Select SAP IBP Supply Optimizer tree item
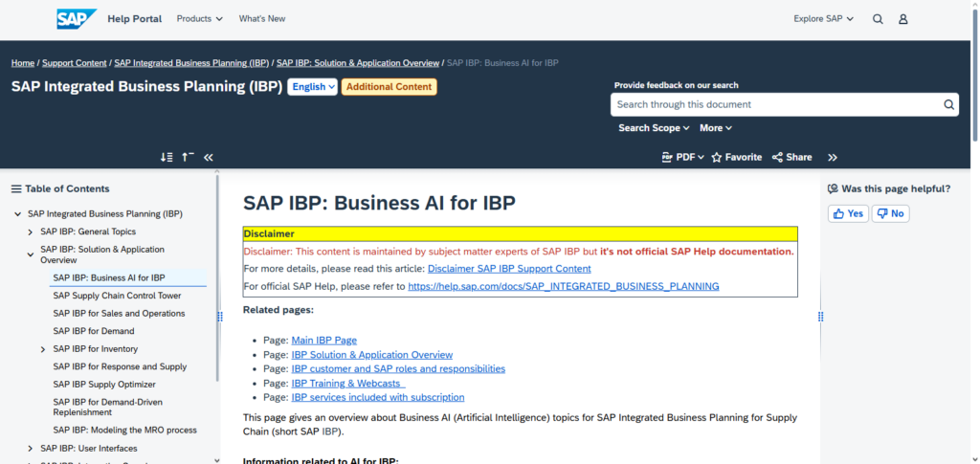This screenshot has width=980, height=464. [x=104, y=384]
